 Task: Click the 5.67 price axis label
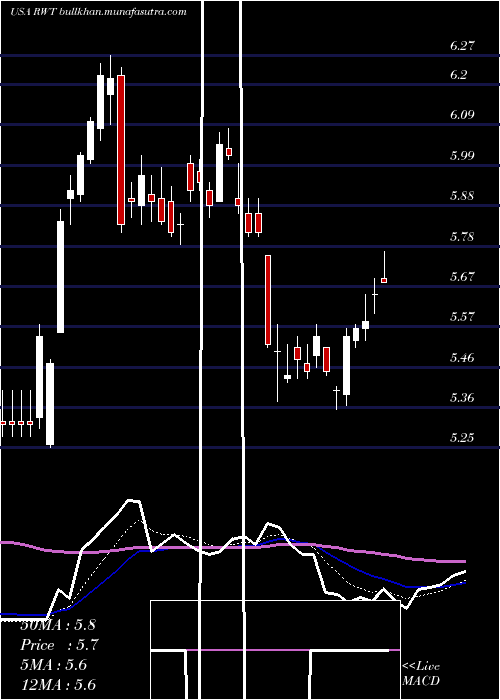(462, 276)
